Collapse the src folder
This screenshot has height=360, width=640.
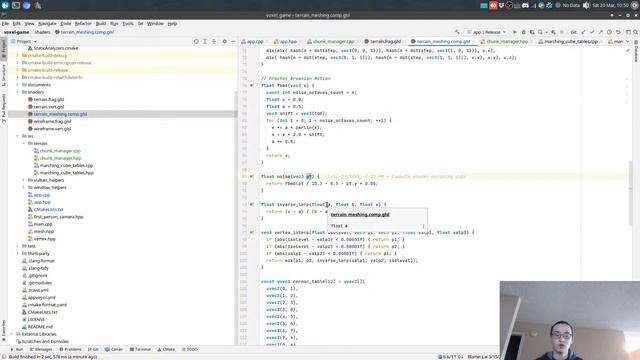[18, 136]
